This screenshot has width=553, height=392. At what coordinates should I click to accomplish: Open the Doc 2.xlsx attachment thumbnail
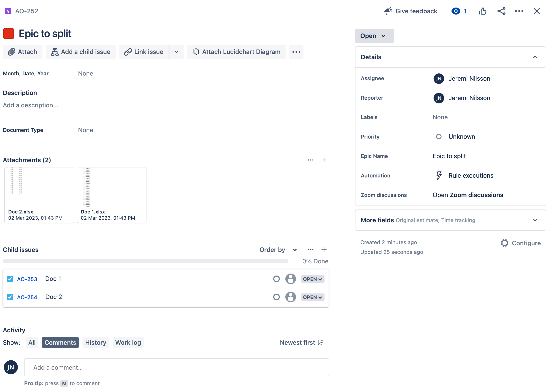point(39,195)
